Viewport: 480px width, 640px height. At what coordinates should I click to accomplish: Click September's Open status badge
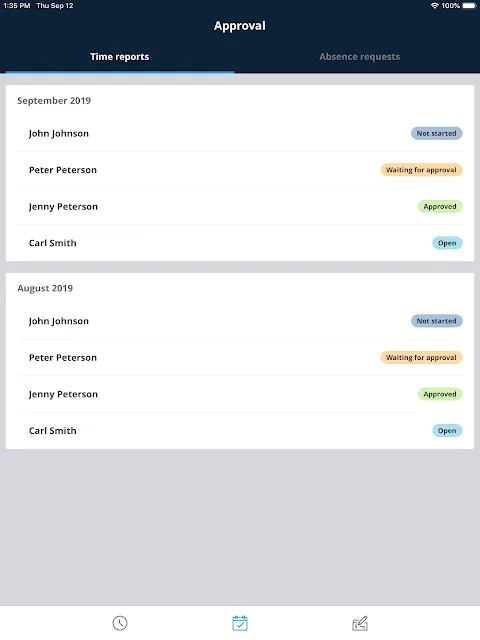[447, 243]
